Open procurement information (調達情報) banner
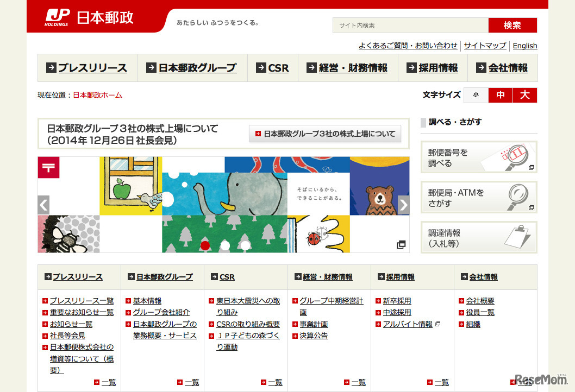The image size is (575, 392). [x=478, y=238]
